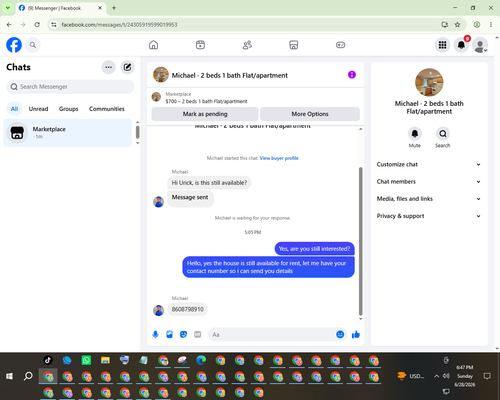Switch to the Unread tab
This screenshot has width=500, height=400.
(38, 109)
